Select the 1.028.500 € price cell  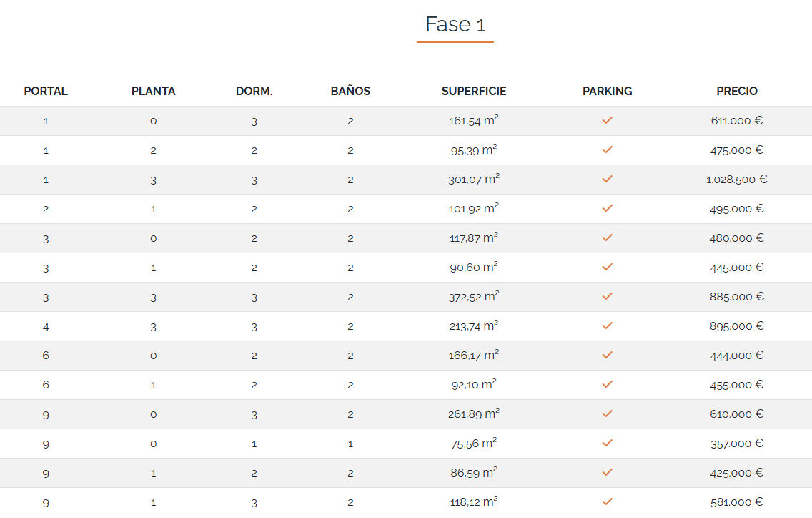pos(737,180)
